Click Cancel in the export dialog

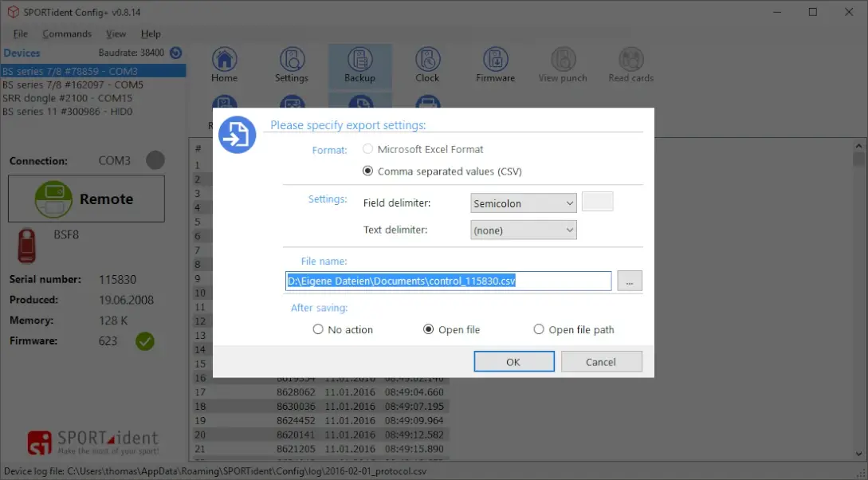601,362
